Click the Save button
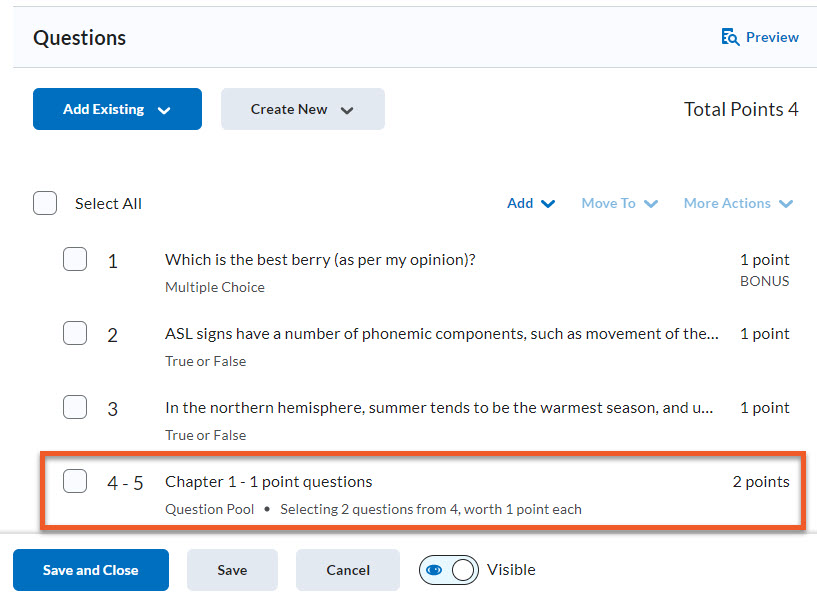The width and height of the screenshot is (817, 600). [232, 570]
